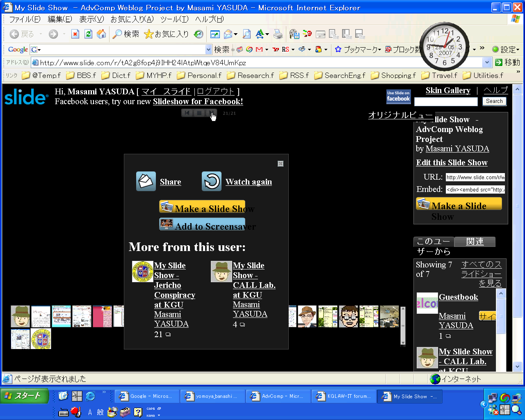Expand the address bar URL dropdown
Screen dimensions: 525x420
[487, 62]
